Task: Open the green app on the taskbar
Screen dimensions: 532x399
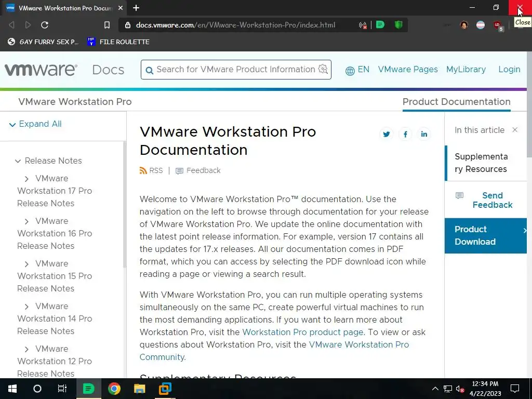Action: pos(88,389)
